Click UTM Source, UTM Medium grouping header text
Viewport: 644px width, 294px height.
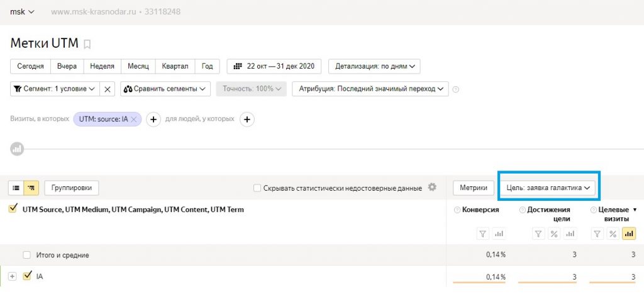[133, 210]
